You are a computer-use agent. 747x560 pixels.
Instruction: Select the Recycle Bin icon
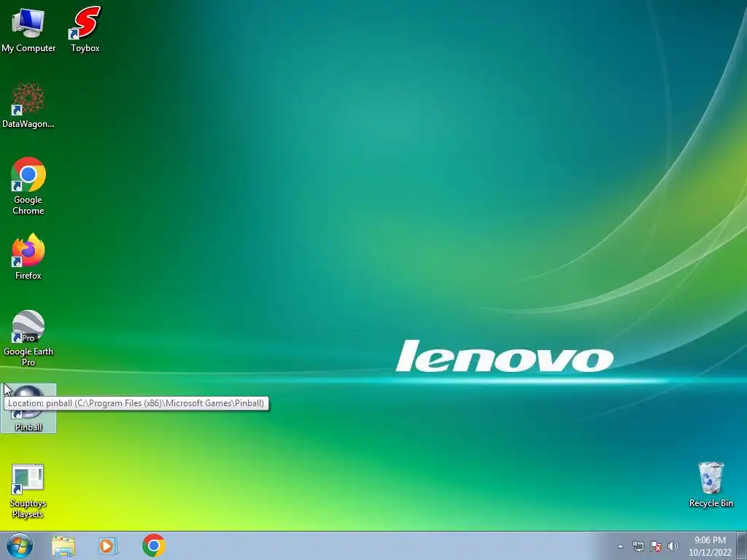click(711, 485)
